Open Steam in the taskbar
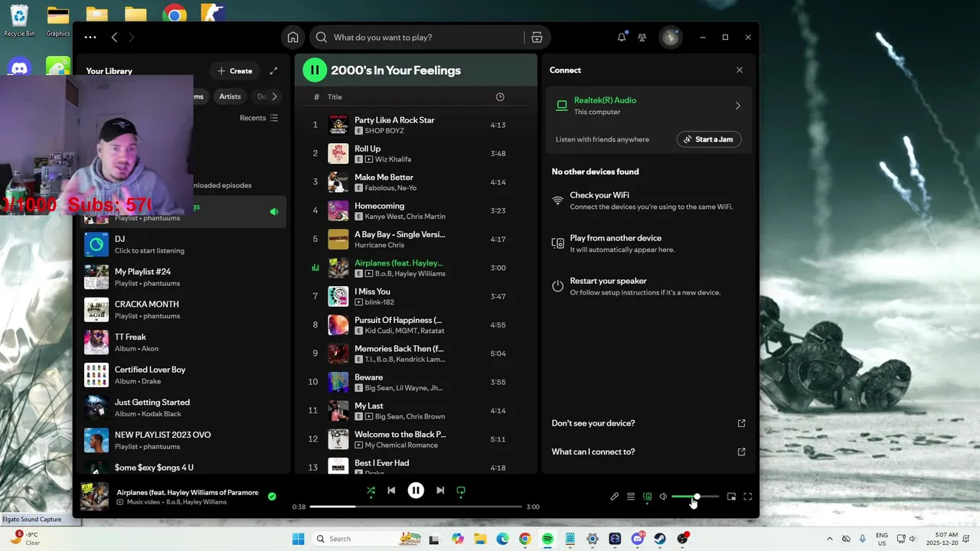This screenshot has height=551, width=980. click(x=660, y=539)
